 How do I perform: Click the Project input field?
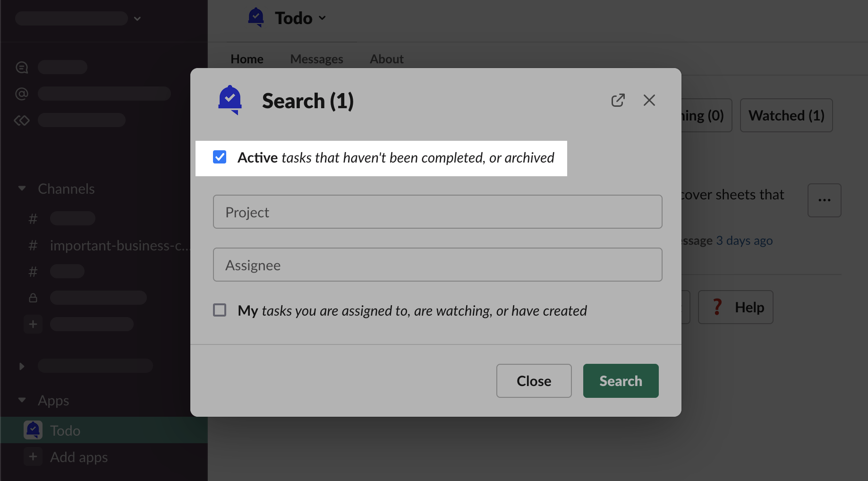point(437,212)
